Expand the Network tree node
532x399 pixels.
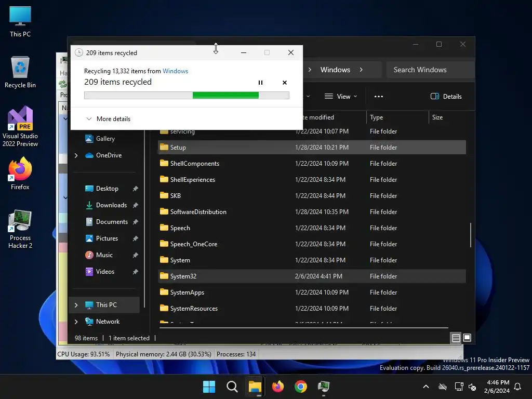pos(76,322)
